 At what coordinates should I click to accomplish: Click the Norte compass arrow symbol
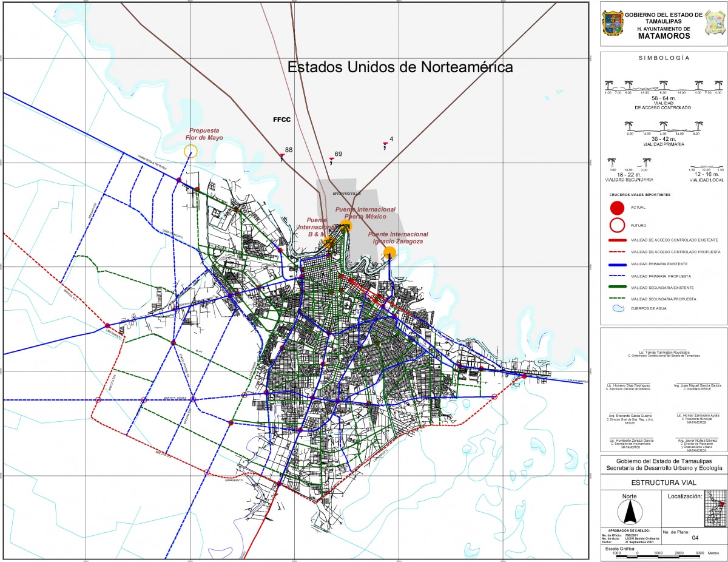630,514
